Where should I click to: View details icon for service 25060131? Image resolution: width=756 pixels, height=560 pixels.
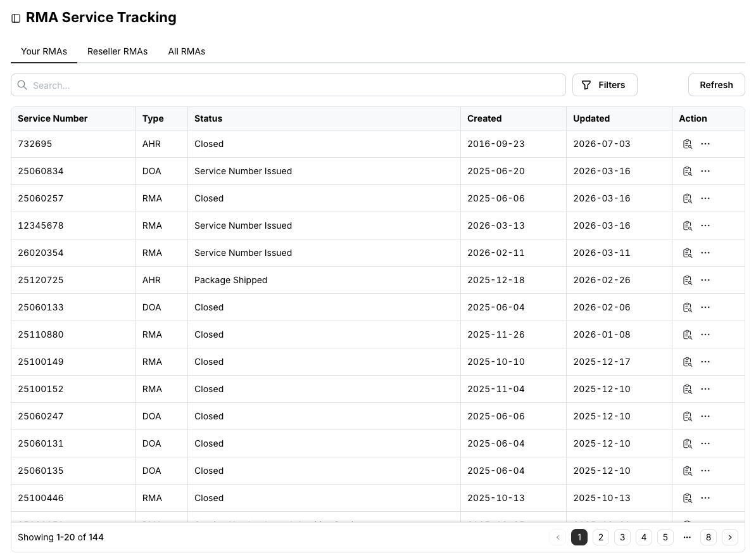pyautogui.click(x=688, y=443)
